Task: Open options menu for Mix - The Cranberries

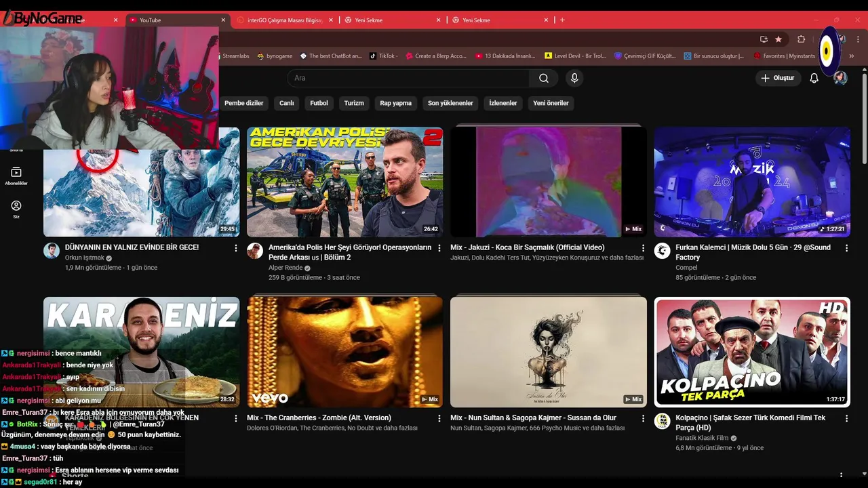Action: click(439, 419)
